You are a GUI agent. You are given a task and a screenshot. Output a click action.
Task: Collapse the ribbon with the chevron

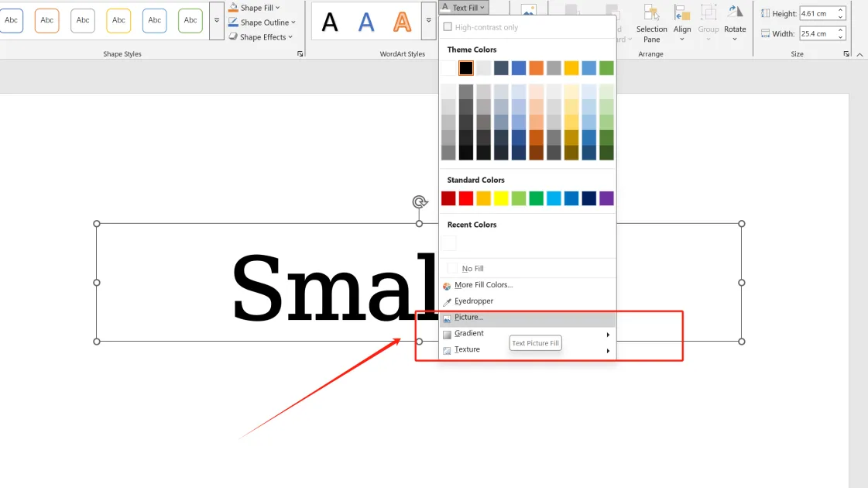[x=860, y=54]
